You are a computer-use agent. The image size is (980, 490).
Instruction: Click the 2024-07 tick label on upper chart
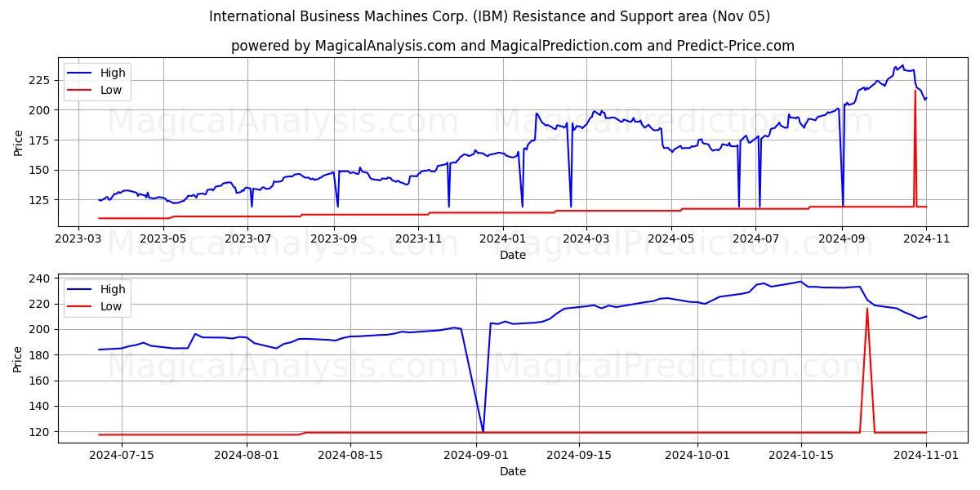pyautogui.click(x=756, y=239)
